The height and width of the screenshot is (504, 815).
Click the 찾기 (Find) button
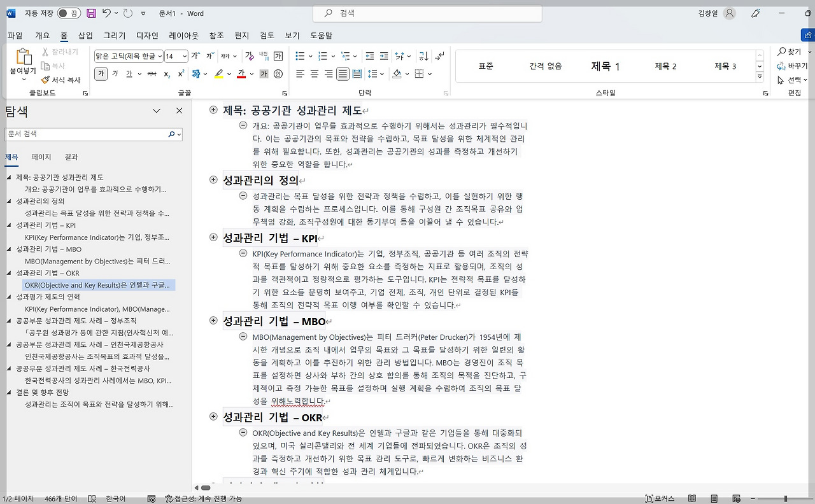click(789, 52)
